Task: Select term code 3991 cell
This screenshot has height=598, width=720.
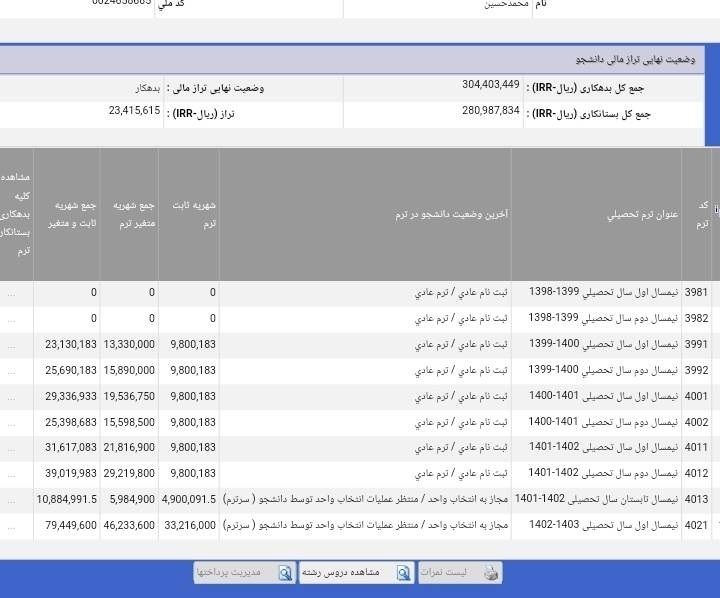Action: point(696,344)
